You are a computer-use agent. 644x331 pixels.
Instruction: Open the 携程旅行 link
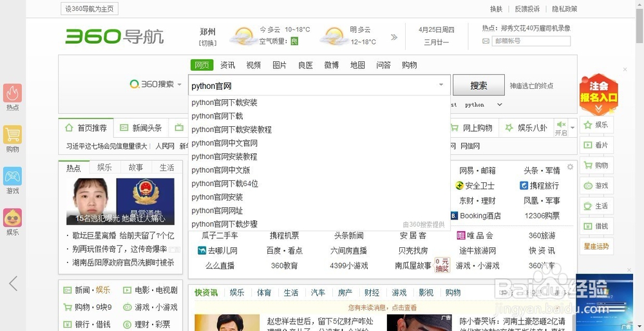(539, 185)
